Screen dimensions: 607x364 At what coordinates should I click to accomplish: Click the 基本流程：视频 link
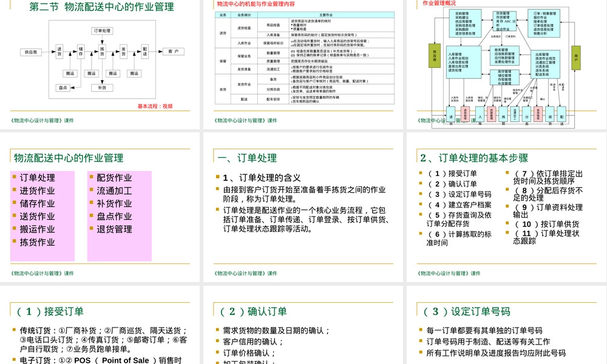click(155, 106)
